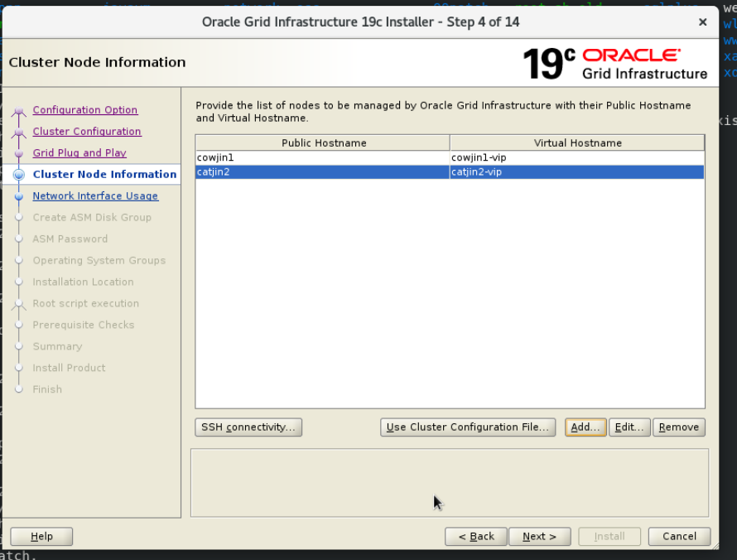This screenshot has width=737, height=560.
Task: Select the catjin2 public hostname cell
Action: 322,172
